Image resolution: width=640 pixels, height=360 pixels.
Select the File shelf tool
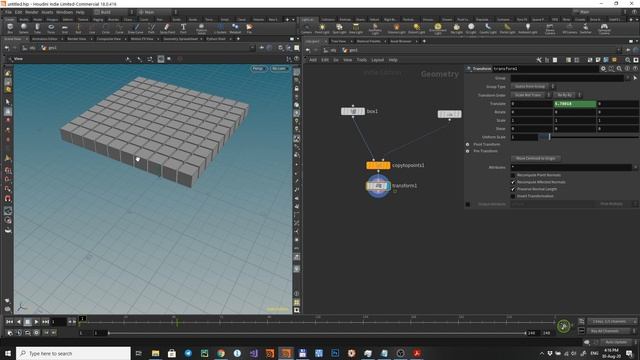(x=249, y=28)
